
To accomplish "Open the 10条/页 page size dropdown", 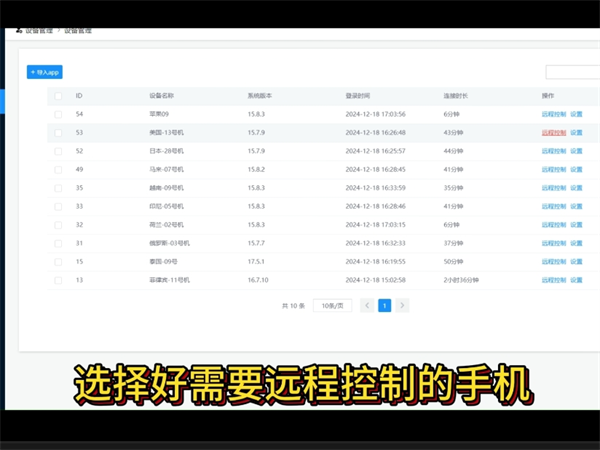I will click(332, 305).
